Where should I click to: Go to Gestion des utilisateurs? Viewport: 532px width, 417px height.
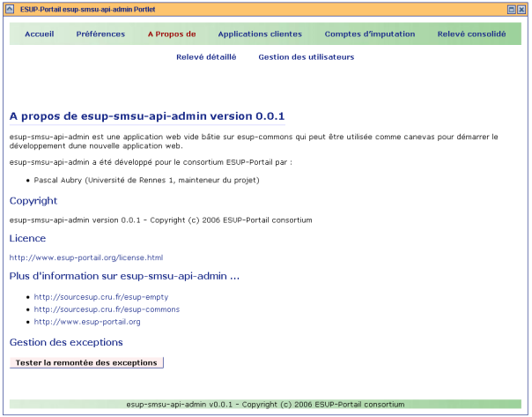(x=307, y=57)
